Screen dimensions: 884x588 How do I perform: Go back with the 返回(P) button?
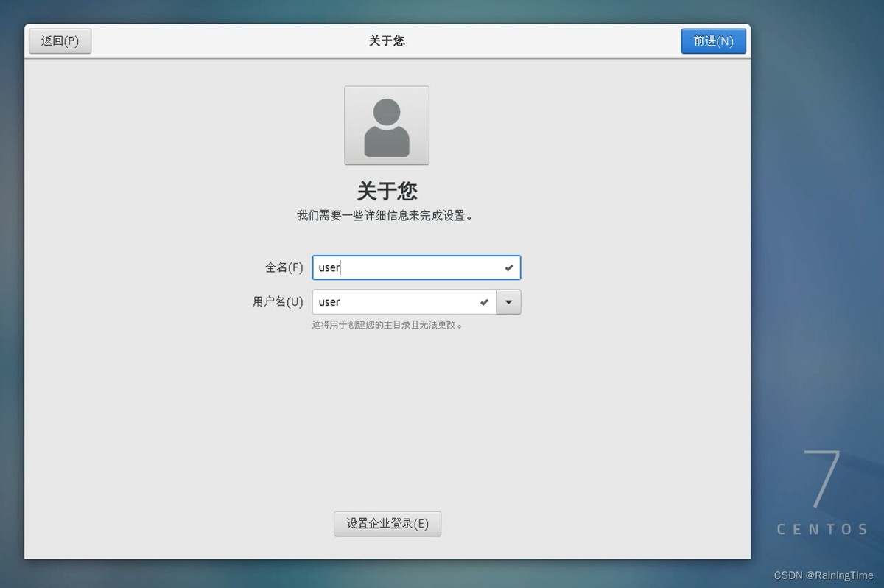[x=60, y=41]
